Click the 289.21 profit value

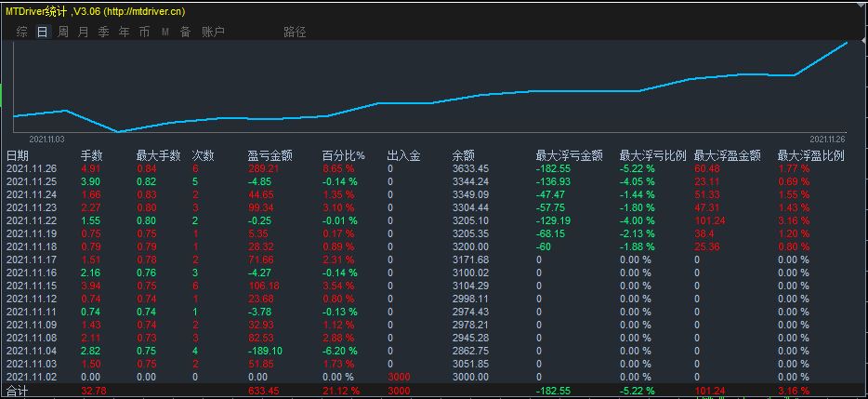click(x=263, y=168)
